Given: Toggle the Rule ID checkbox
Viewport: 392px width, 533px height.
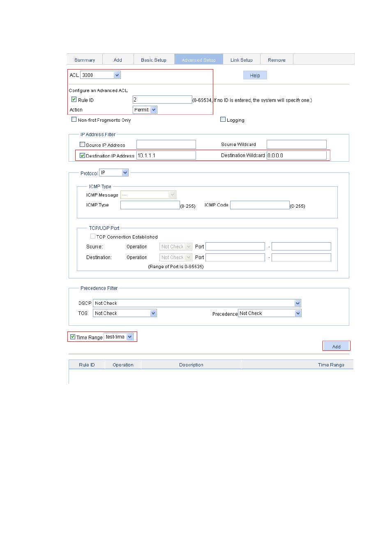Looking at the screenshot, I should pyautogui.click(x=74, y=100).
